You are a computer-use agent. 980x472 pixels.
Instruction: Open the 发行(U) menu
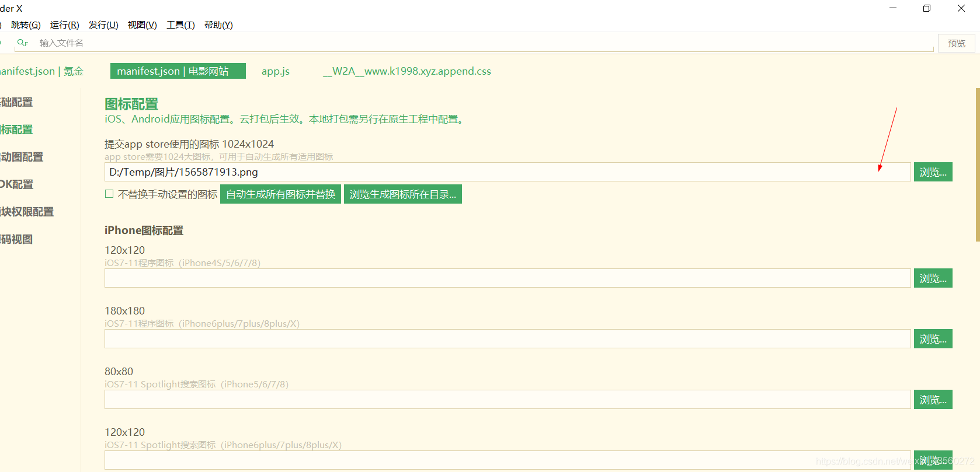tap(103, 25)
